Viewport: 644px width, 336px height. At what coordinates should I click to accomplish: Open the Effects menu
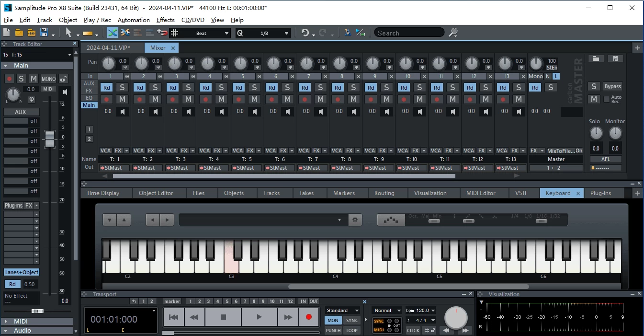(x=166, y=20)
